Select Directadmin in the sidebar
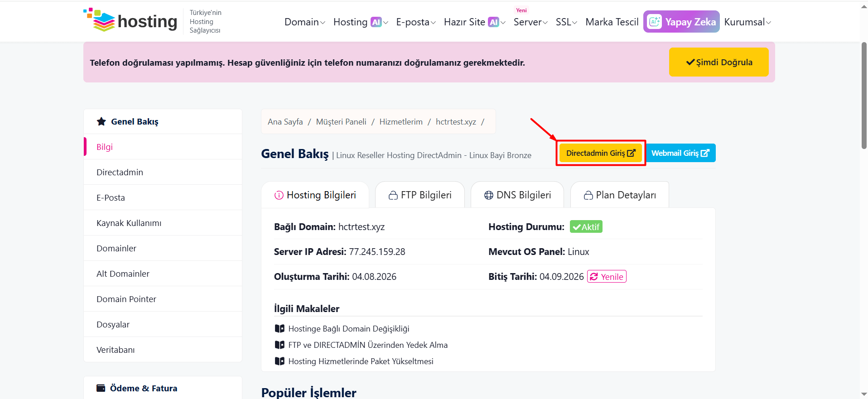This screenshot has height=399, width=868. pyautogui.click(x=163, y=172)
